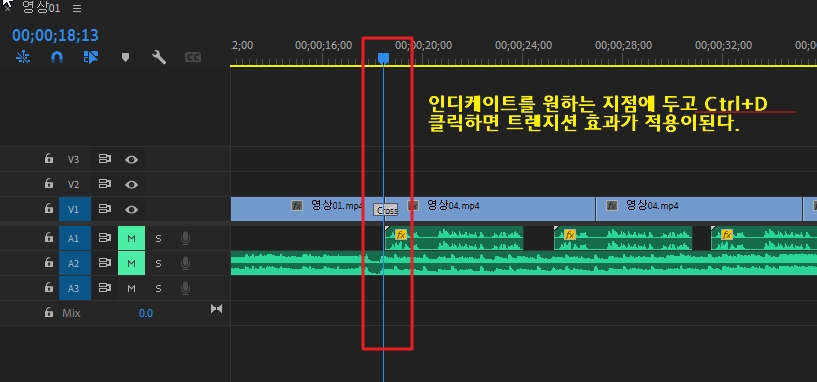Toggle sync lock on V1

[x=105, y=209]
